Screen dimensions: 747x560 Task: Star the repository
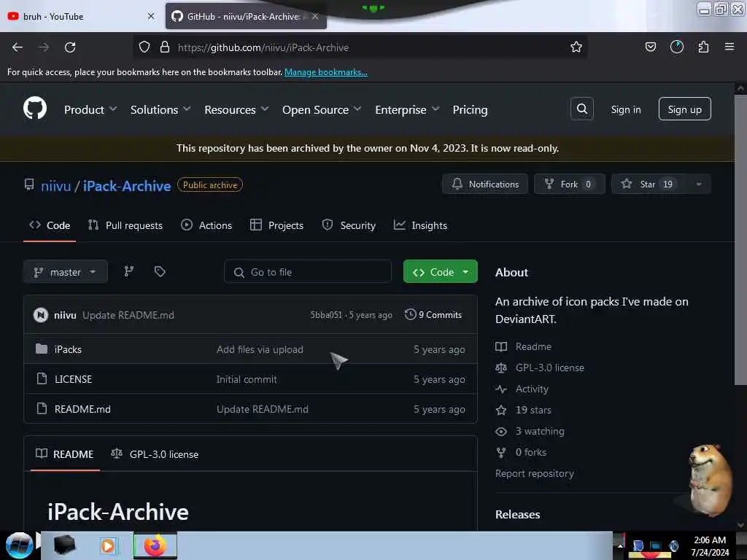tap(649, 184)
